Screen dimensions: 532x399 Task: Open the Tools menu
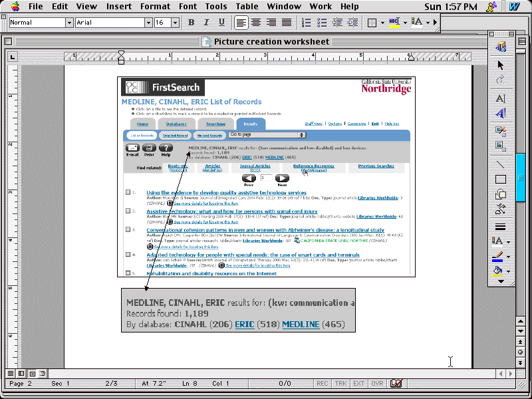pos(215,6)
